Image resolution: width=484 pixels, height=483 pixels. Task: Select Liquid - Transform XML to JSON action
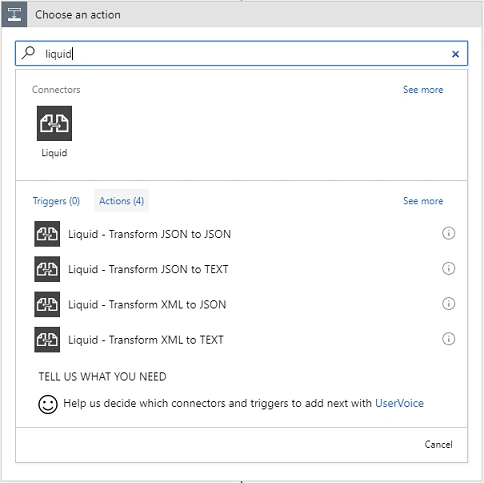coord(147,305)
